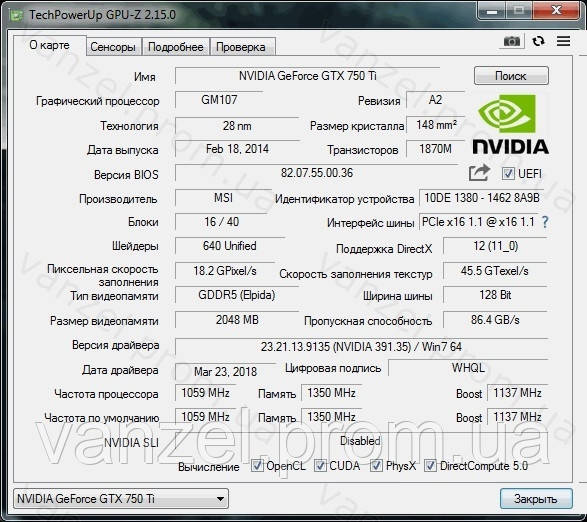
Task: Switch to the 'Сенсоры' tab
Action: (113, 47)
